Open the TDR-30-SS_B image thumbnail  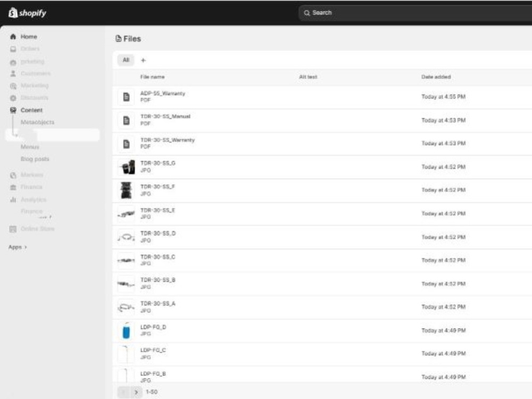pos(126,284)
